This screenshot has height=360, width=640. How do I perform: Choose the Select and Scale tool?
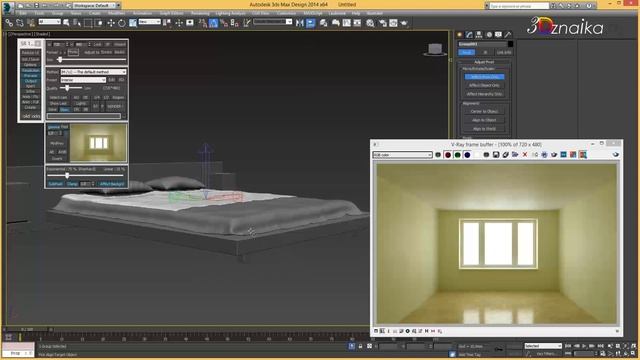133,23
